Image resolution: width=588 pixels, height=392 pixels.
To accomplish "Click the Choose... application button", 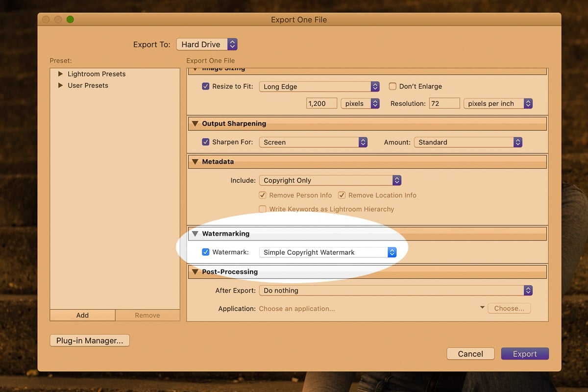I will pos(509,308).
